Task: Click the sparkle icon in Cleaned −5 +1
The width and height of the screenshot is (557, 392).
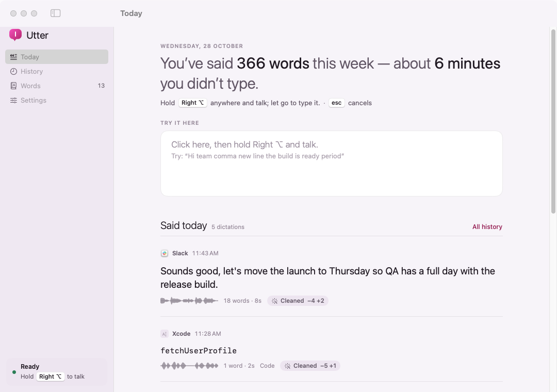Action: point(287,366)
